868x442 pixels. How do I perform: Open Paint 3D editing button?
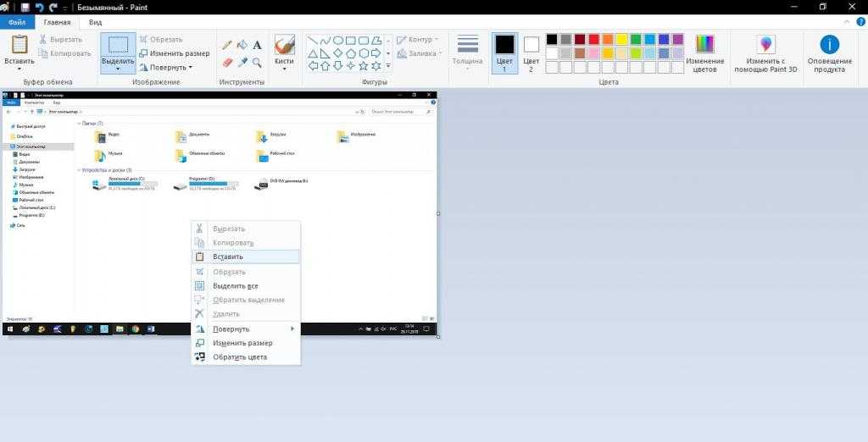pos(765,53)
